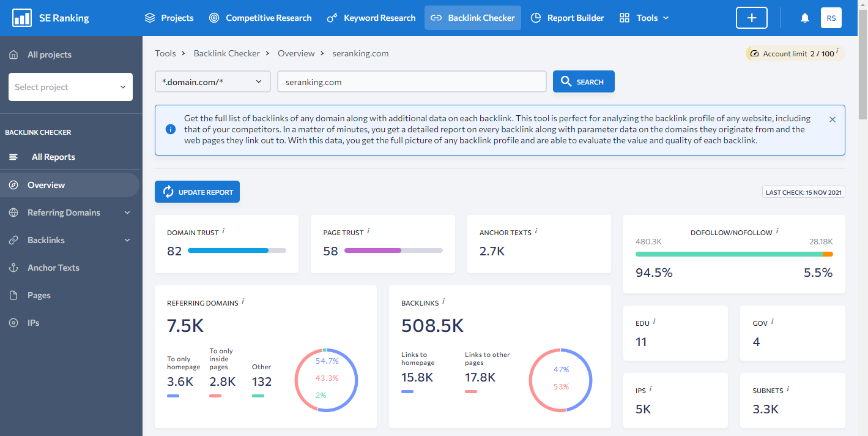Click the Backlinks donut chart
This screenshot has width=868, height=436.
(561, 380)
